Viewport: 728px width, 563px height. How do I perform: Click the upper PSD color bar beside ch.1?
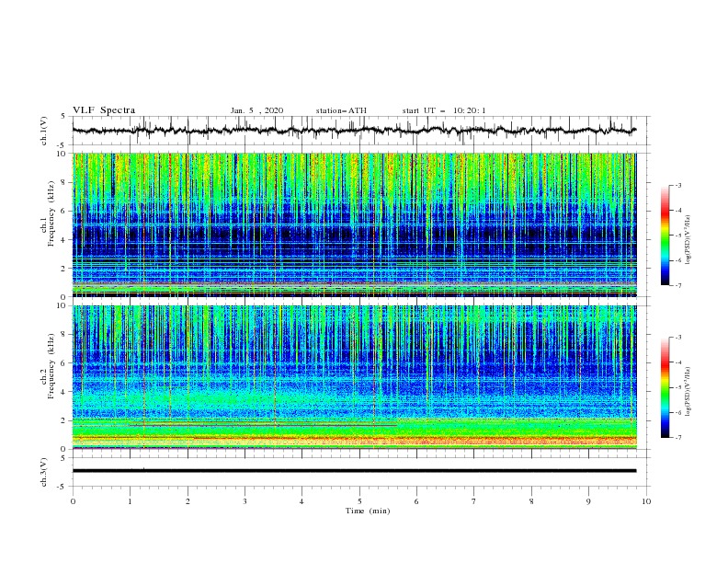coord(665,236)
